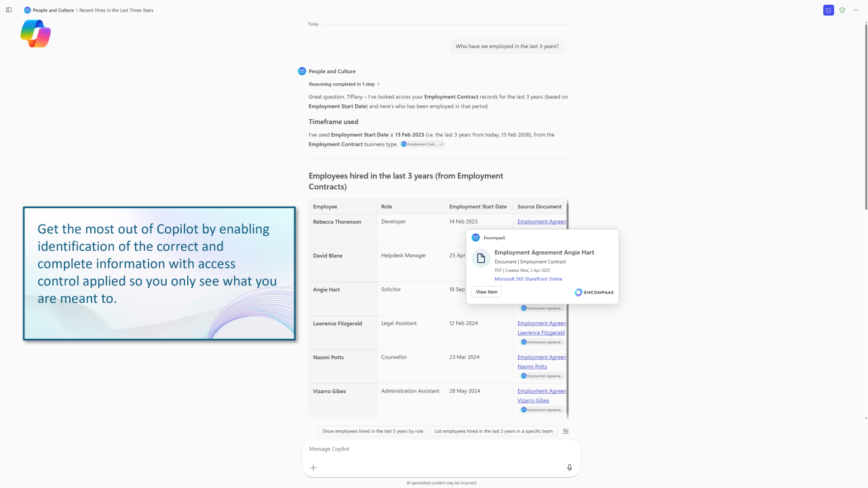This screenshot has width=868, height=488.
Task: Select the Vizarro Gibes employee cell
Action: 343,401
